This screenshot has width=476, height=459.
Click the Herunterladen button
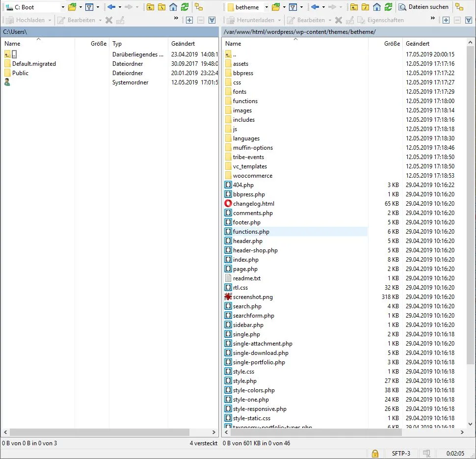251,20
